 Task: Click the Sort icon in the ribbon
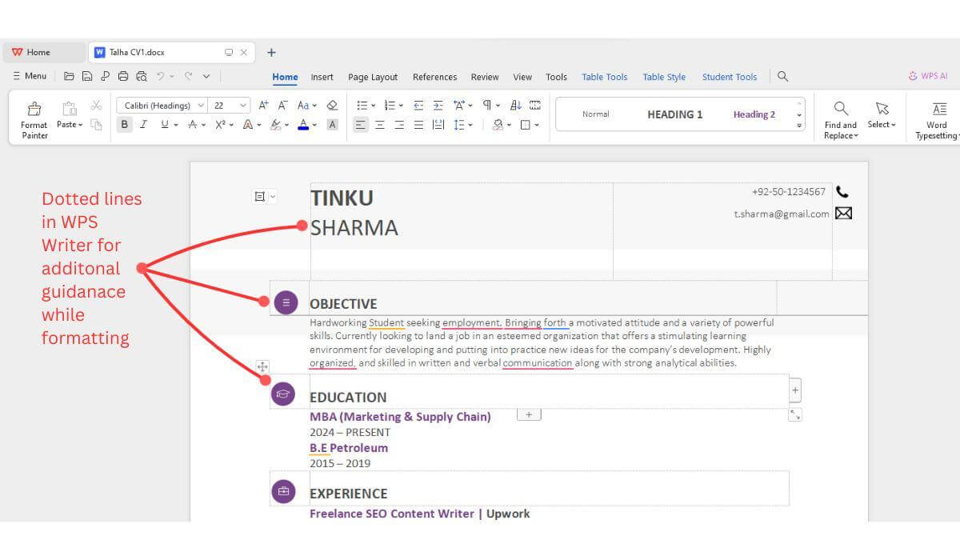point(516,105)
